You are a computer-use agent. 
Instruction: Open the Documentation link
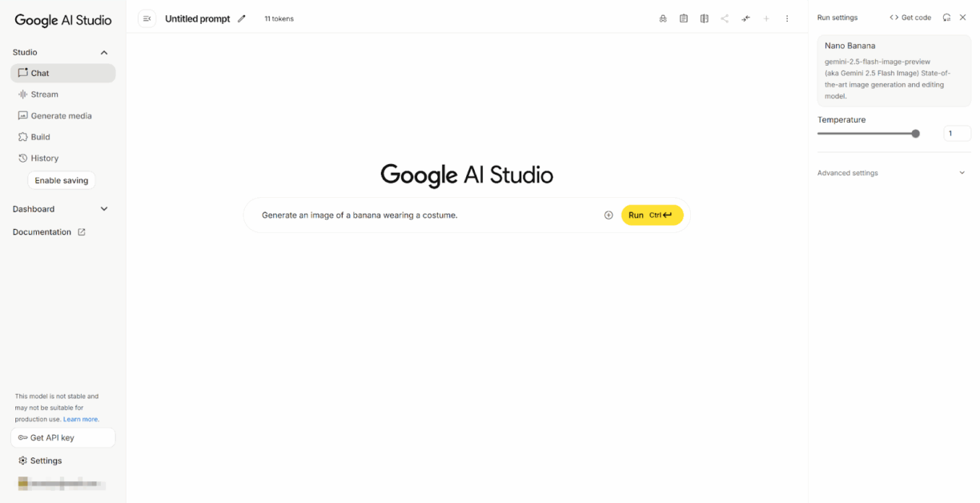pos(49,232)
